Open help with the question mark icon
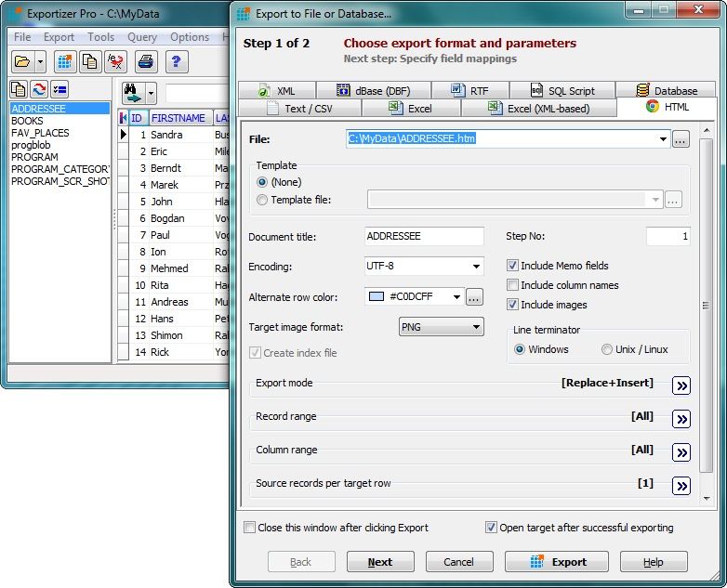The image size is (727, 588). pyautogui.click(x=176, y=62)
